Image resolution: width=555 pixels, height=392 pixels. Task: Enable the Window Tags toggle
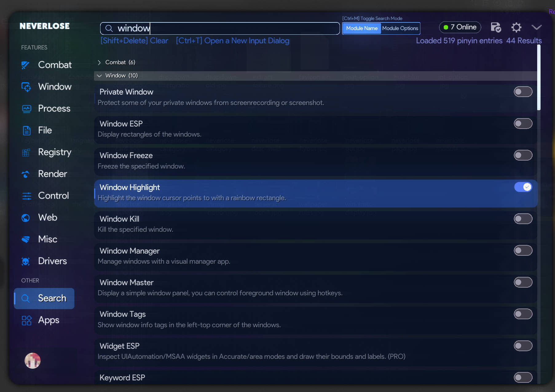pos(523,314)
